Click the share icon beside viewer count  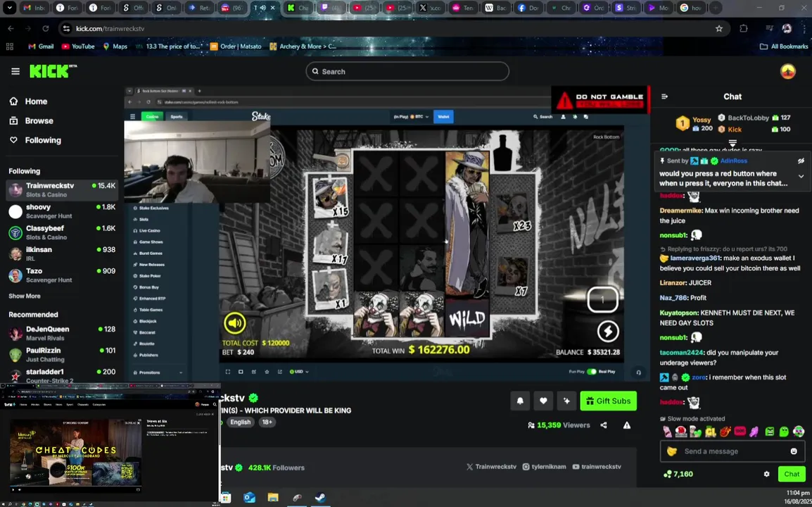point(604,425)
